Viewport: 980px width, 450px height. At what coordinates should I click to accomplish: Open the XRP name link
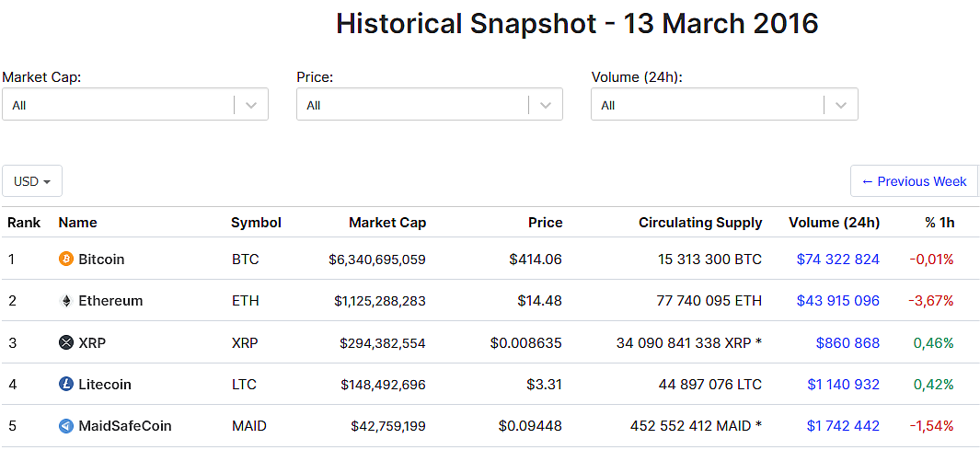pos(93,342)
